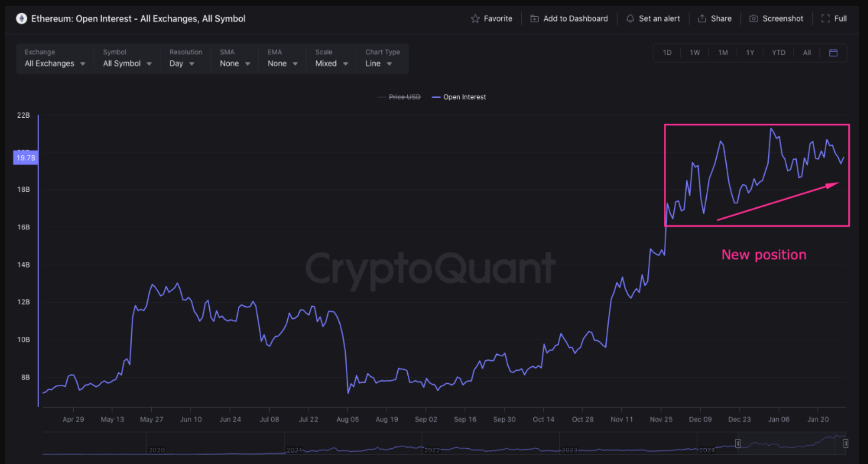
Task: Click the Share upload icon
Action: click(x=702, y=19)
